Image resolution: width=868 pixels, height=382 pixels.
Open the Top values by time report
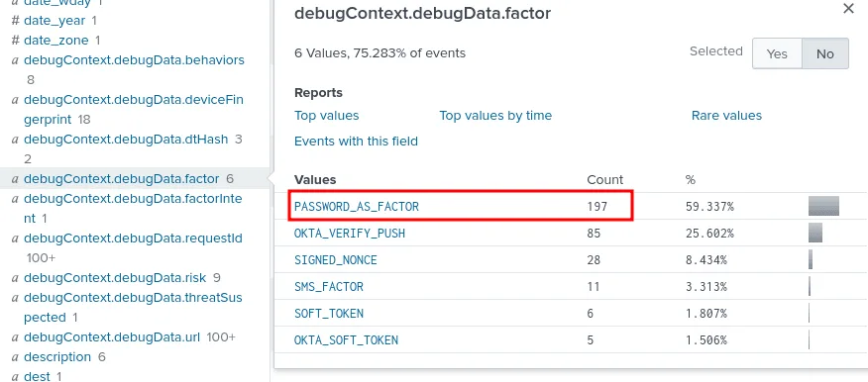tap(495, 116)
